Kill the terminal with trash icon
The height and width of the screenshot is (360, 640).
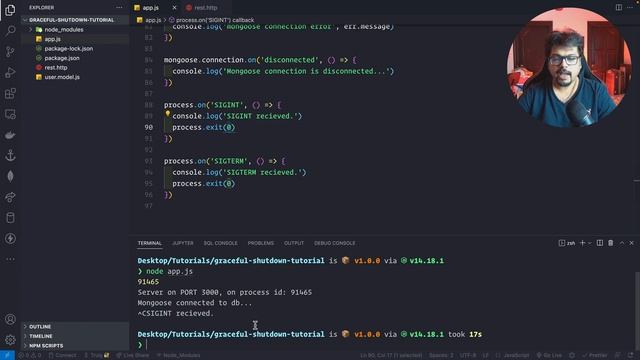611,243
